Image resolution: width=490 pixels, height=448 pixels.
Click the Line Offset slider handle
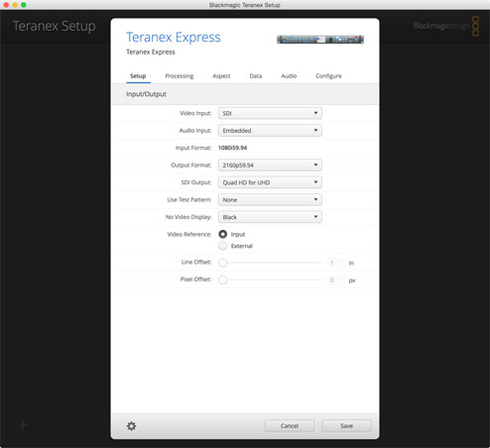point(223,263)
